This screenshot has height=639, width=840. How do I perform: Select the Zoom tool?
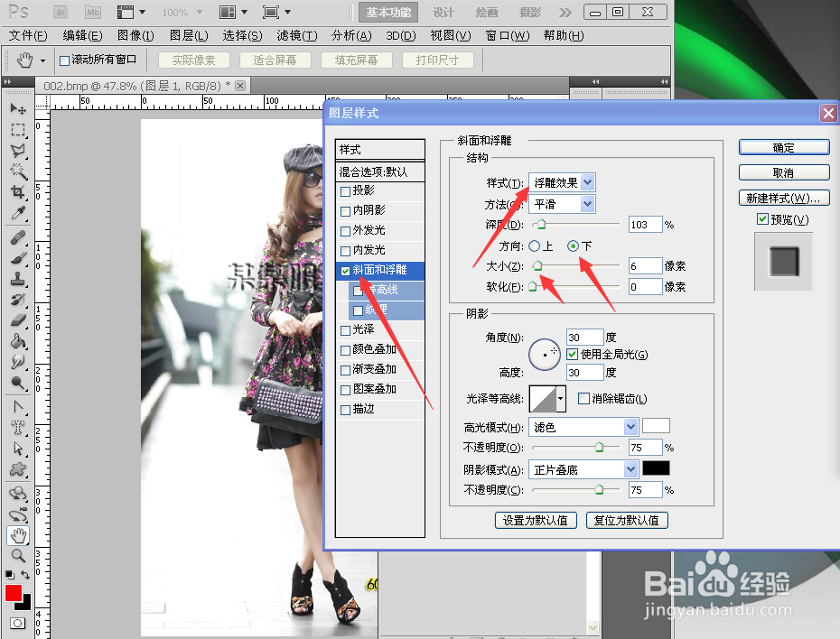tap(18, 556)
